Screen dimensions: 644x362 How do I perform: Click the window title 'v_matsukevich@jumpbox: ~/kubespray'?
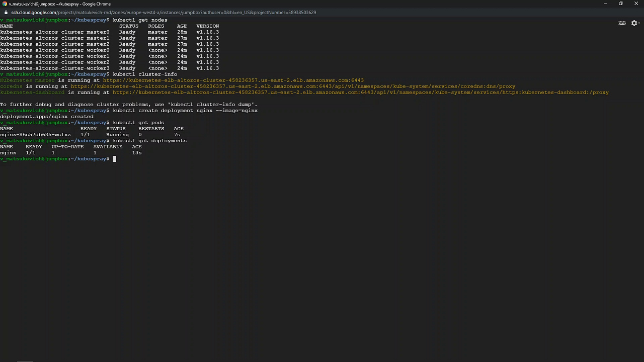44,4
